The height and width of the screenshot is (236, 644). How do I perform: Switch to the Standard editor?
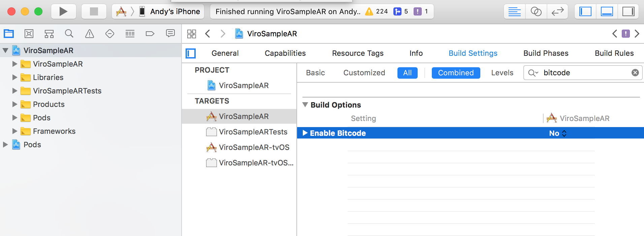pos(514,11)
